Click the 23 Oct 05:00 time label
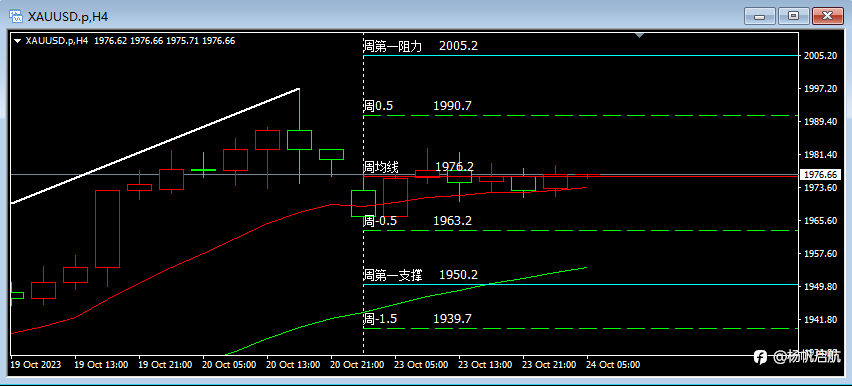 (422, 364)
